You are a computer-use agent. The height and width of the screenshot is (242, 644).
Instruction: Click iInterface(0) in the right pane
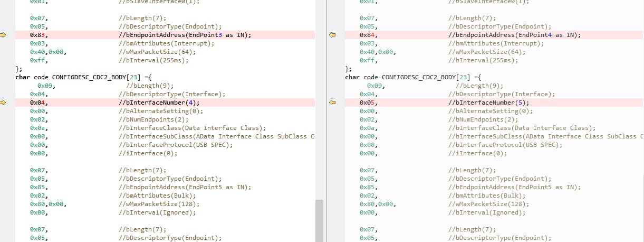point(477,153)
